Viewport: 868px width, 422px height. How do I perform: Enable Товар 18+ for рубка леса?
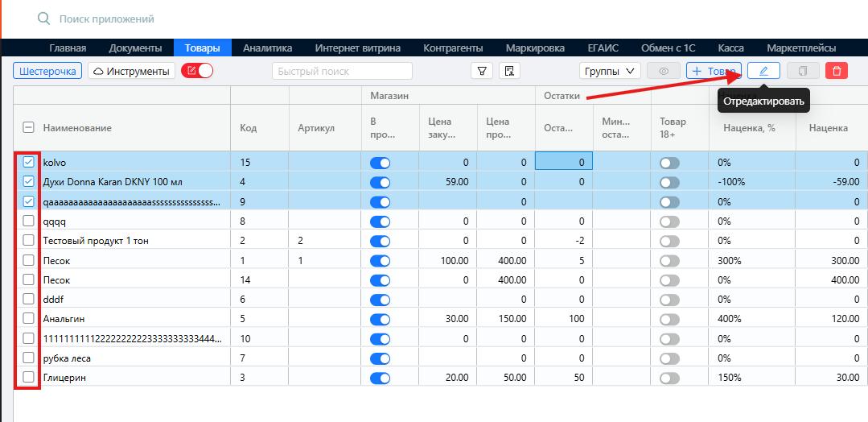[x=669, y=359]
